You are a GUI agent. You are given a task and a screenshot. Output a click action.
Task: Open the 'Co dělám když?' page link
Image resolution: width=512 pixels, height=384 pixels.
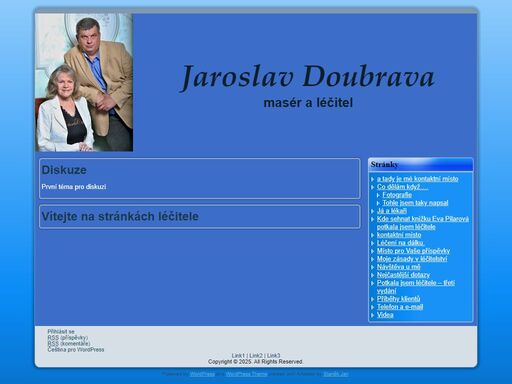point(402,187)
